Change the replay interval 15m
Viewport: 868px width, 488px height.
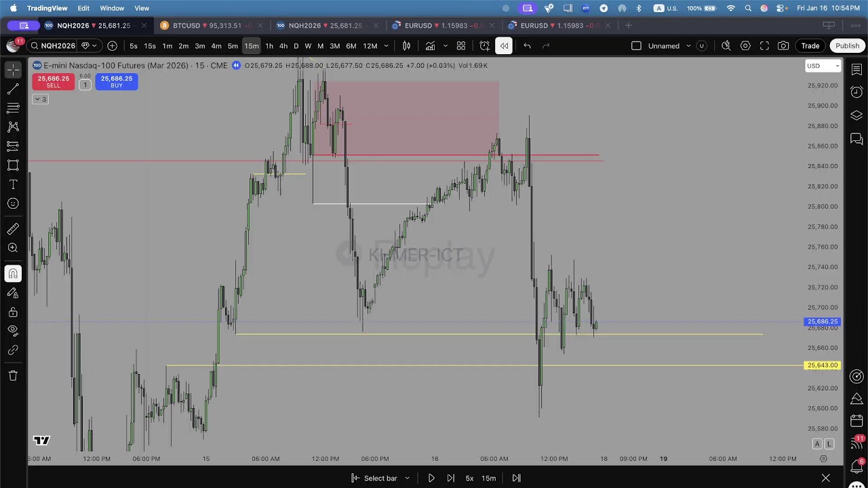[x=488, y=478]
